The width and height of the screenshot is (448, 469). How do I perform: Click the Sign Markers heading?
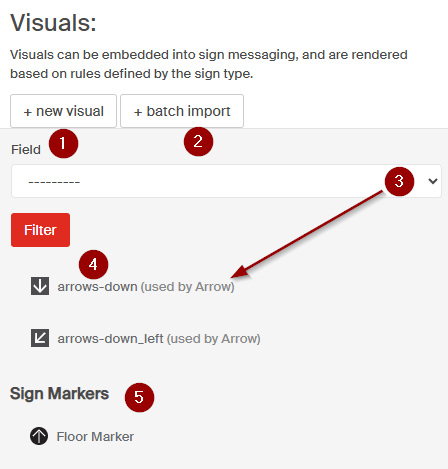point(59,394)
